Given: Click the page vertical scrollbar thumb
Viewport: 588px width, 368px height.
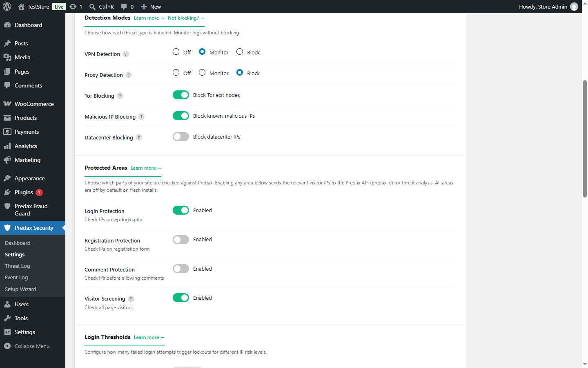Looking at the screenshot, I should click(585, 139).
